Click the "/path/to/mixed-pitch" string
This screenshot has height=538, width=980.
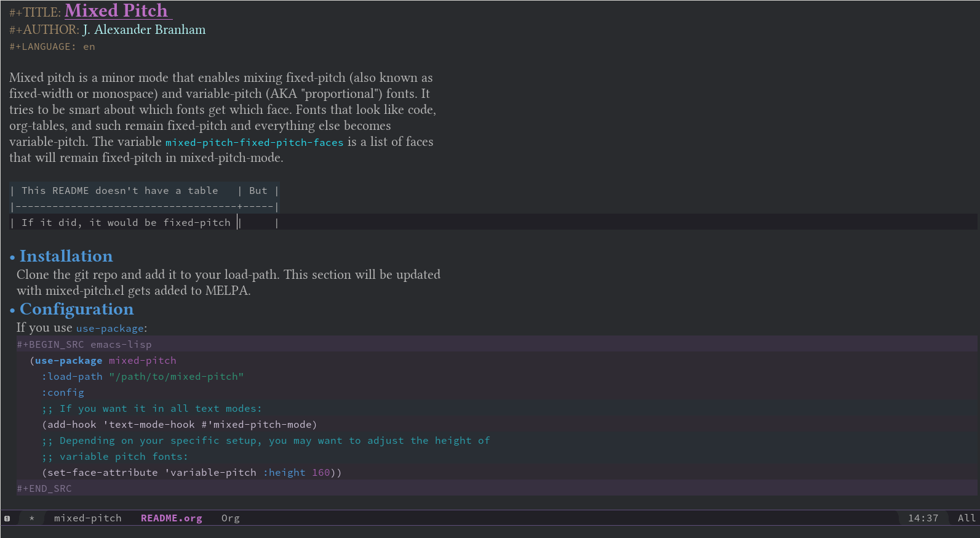177,377
